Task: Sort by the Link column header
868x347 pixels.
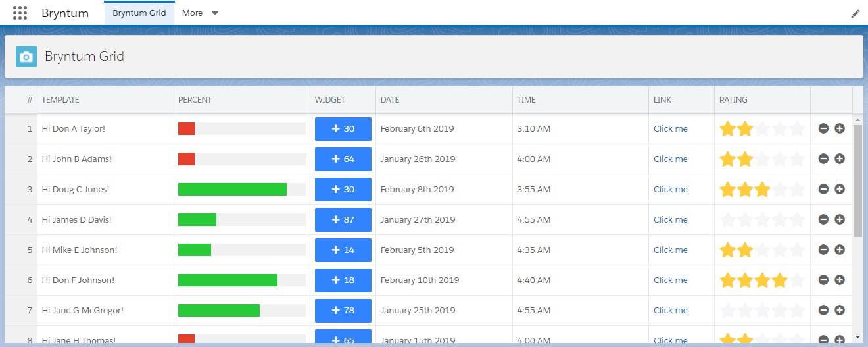Action: (681, 100)
